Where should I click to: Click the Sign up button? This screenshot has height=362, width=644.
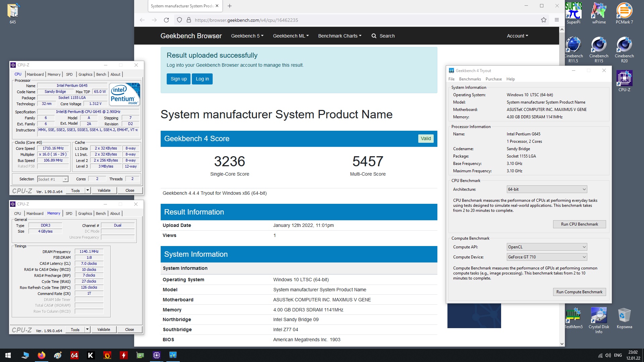(x=178, y=79)
